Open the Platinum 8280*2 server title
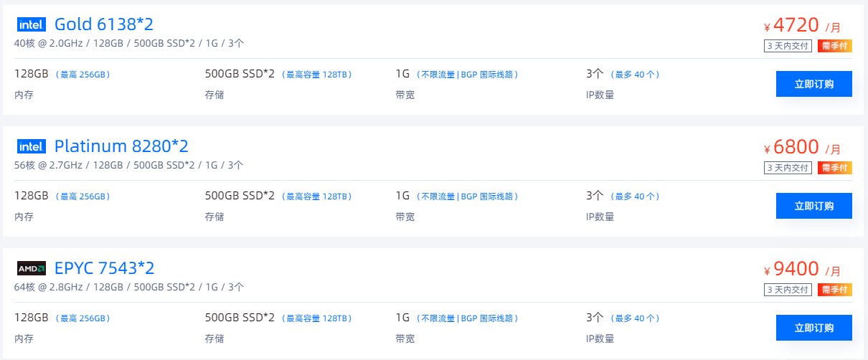The height and width of the screenshot is (360, 868). pyautogui.click(x=121, y=146)
